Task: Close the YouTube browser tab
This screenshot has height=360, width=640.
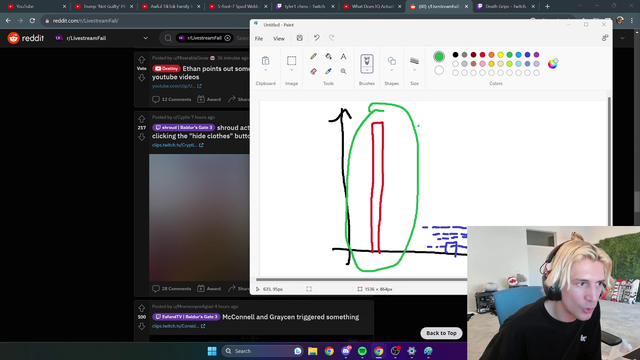Action: (64, 6)
